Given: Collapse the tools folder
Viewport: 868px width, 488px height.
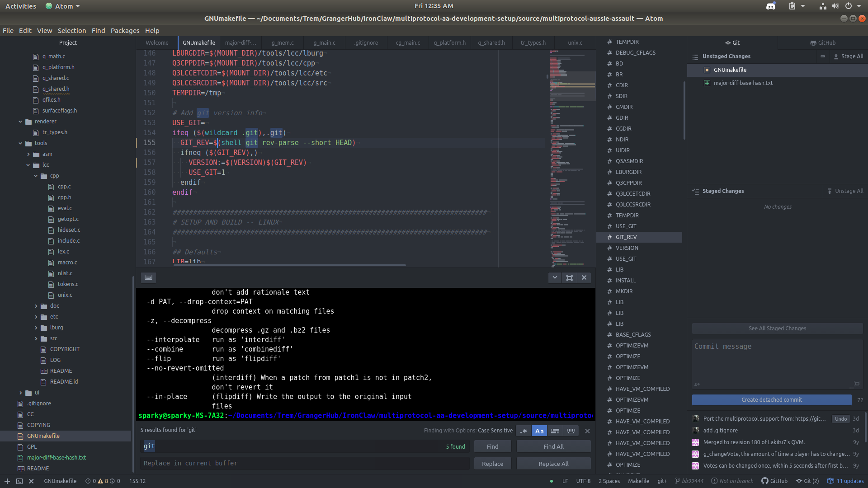Looking at the screenshot, I should [20, 143].
